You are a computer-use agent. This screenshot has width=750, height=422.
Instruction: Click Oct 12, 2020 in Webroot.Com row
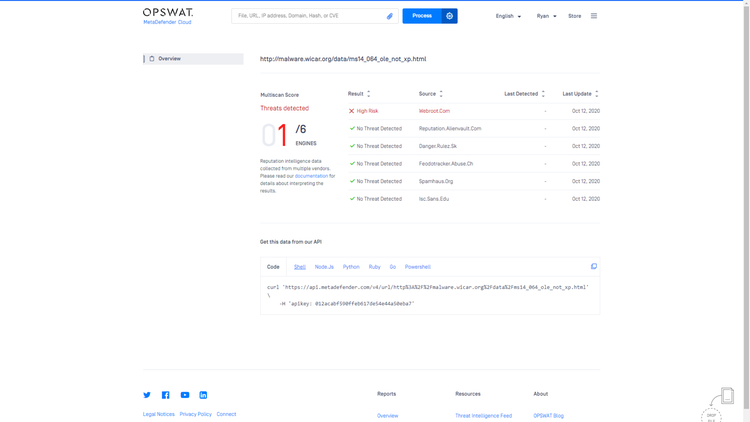point(586,111)
